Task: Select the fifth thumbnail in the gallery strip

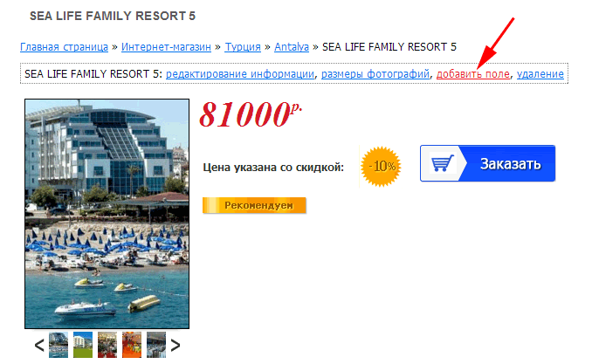Action: pyautogui.click(x=156, y=345)
